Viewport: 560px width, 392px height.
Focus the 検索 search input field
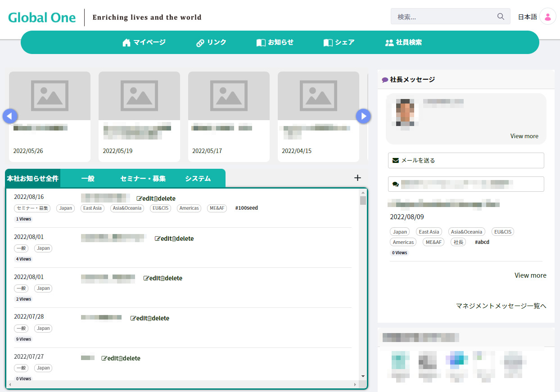coord(443,17)
